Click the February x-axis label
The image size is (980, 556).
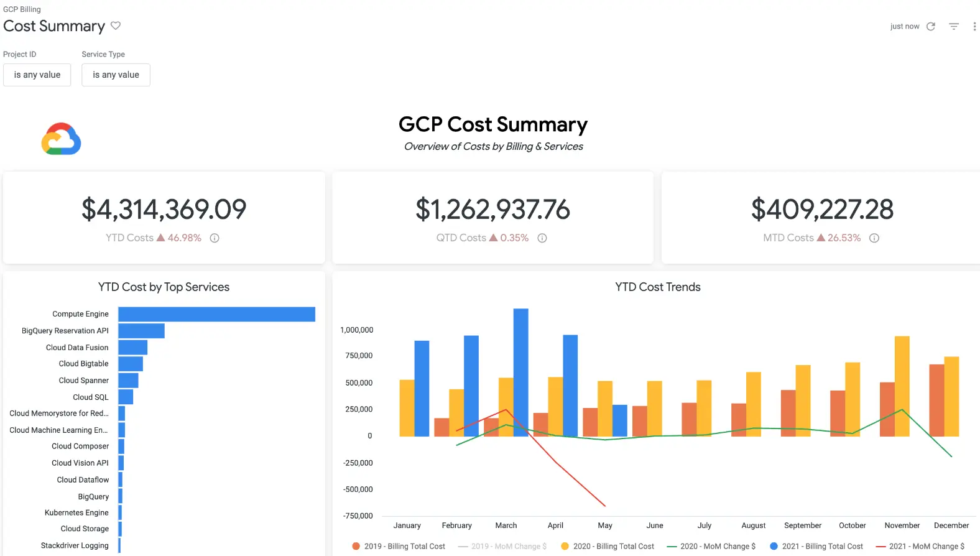(x=457, y=526)
